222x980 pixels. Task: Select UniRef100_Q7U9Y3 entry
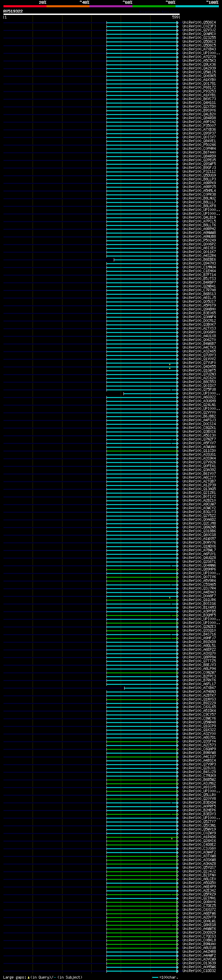(199, 355)
